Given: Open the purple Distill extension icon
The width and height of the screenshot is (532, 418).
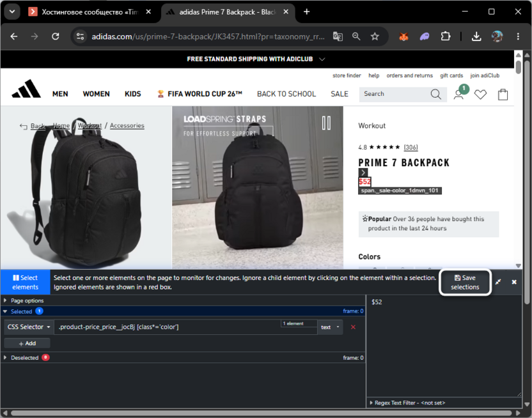Looking at the screenshot, I should 425,36.
